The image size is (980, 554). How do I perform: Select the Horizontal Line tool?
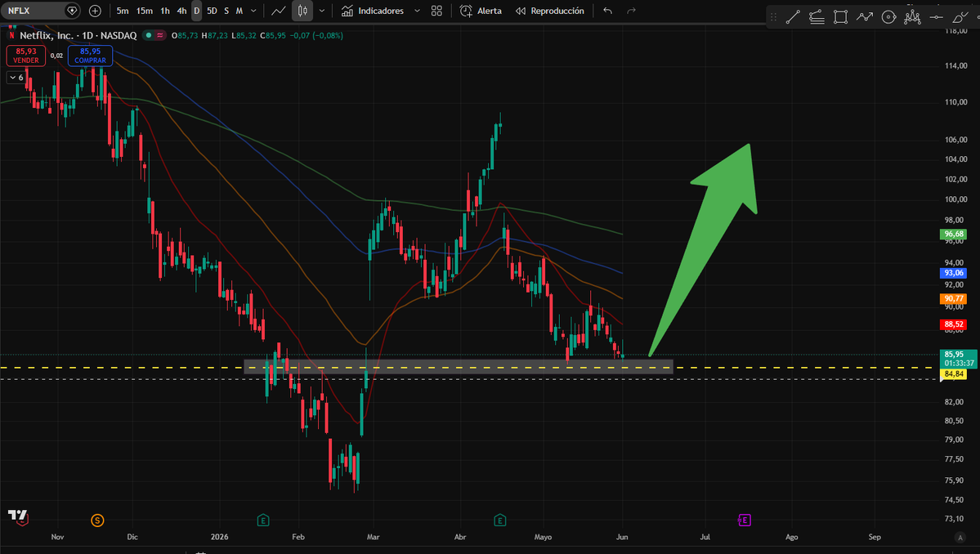pyautogui.click(x=936, y=17)
